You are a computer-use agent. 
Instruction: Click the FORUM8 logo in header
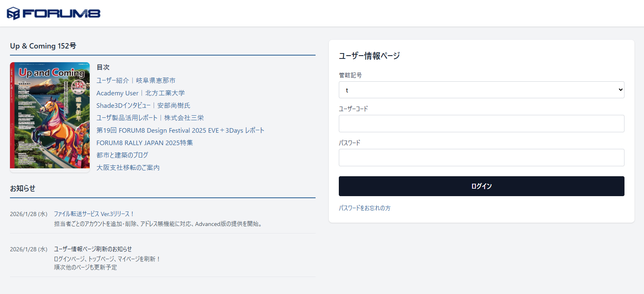pos(54,13)
